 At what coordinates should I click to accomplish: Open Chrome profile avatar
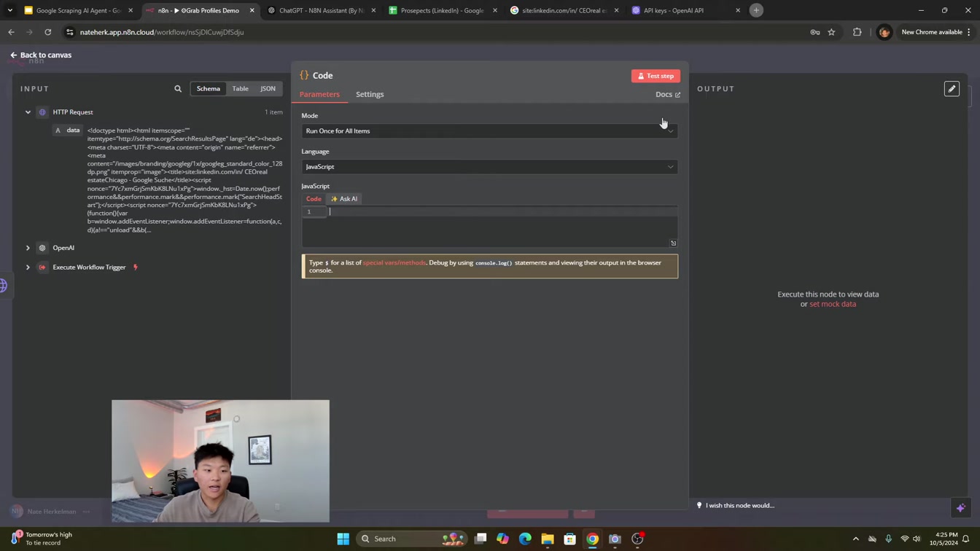tap(884, 32)
